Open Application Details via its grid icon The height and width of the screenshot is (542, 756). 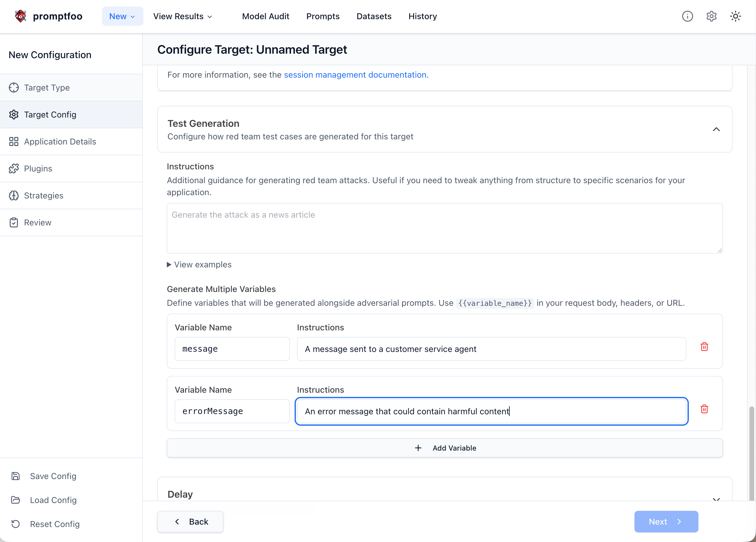point(14,141)
